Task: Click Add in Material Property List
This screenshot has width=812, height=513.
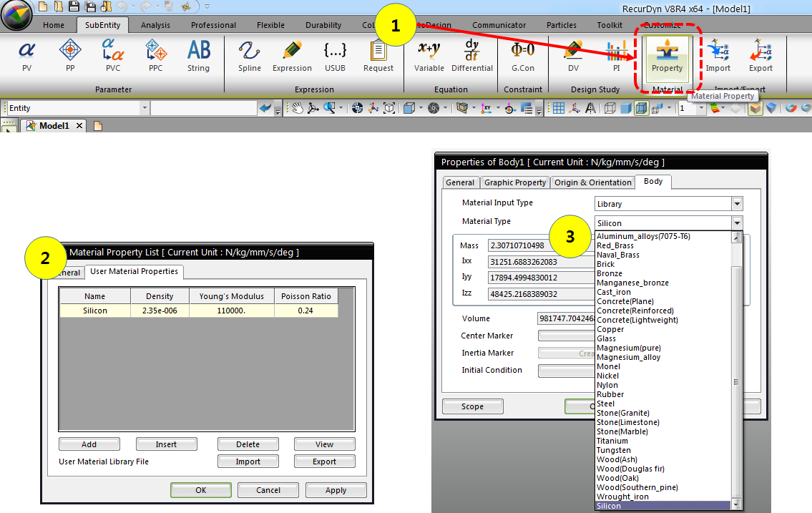Action: point(89,444)
